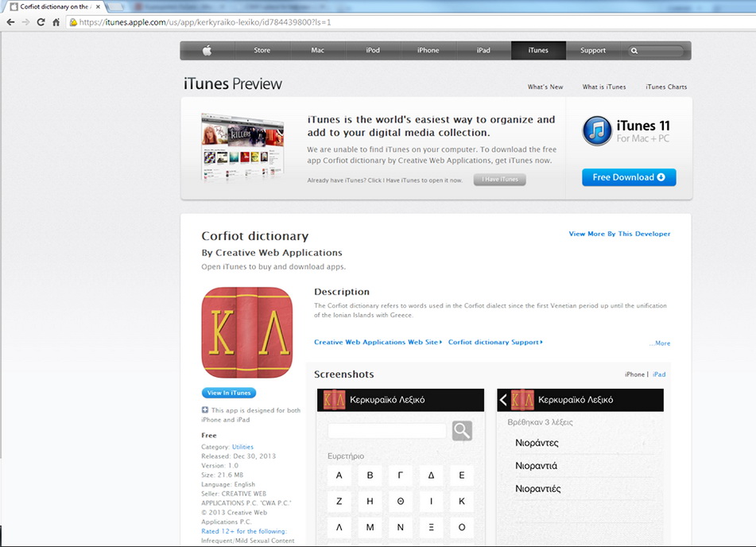
Task: Close the Corfiot dictionary browser tab
Action: click(x=98, y=6)
